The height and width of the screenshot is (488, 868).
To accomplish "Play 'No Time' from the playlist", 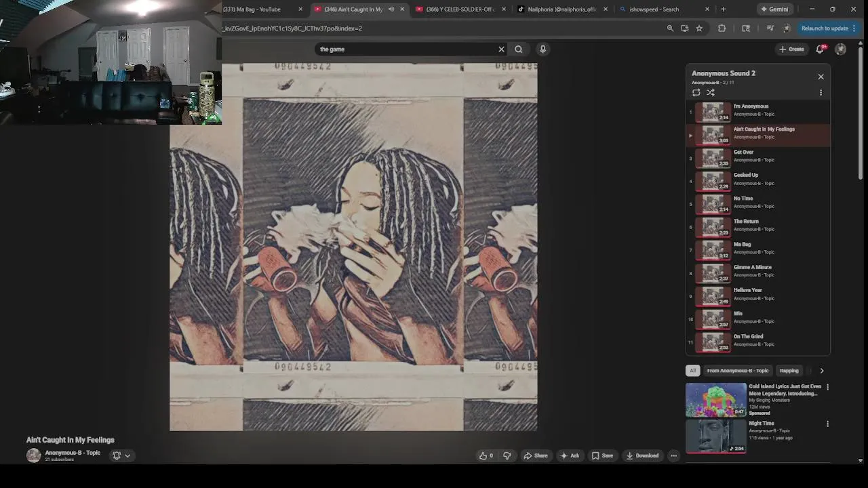I will click(758, 203).
